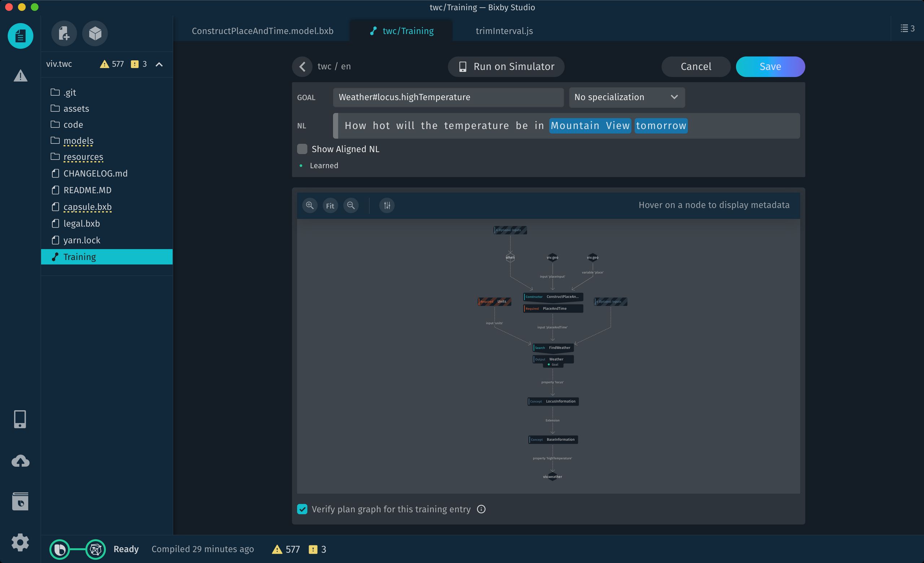Click the twc / en breadcrumb text
This screenshot has width=924, height=563.
point(334,66)
